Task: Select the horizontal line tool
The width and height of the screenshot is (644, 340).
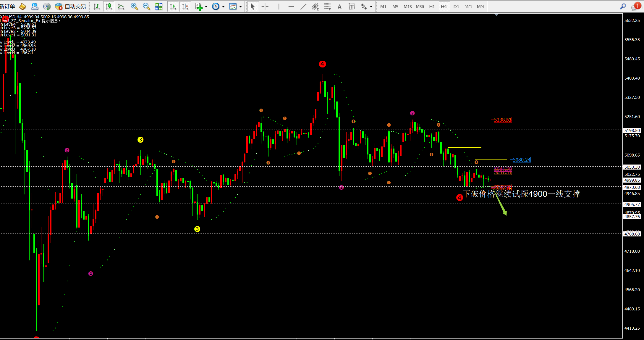Action: coord(291,7)
